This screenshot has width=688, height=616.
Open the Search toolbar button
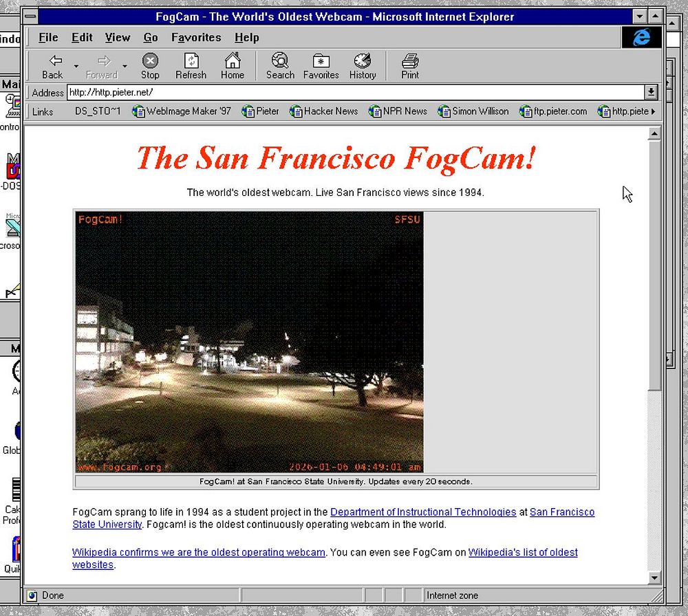[280, 66]
